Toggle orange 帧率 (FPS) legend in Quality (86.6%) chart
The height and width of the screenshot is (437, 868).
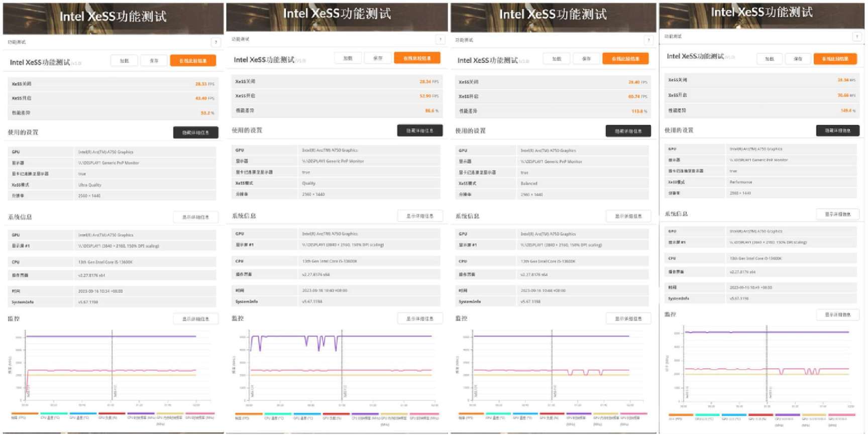click(x=249, y=416)
